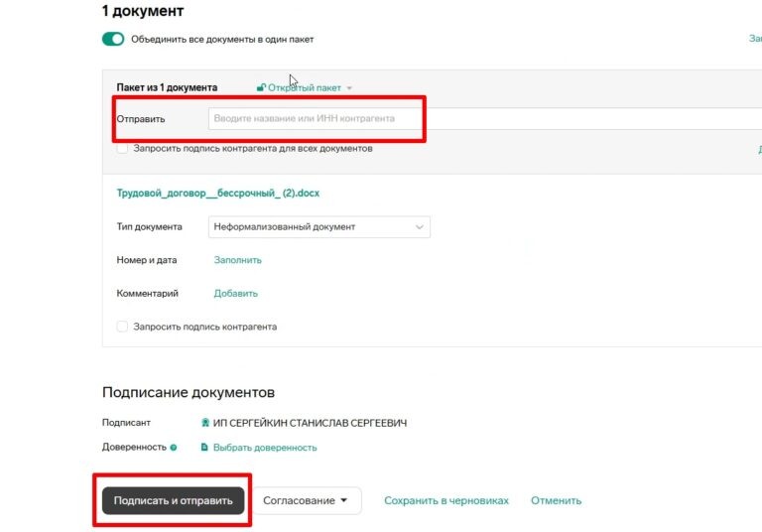Click the lock icon next to 'Открытый пакет'
The height and width of the screenshot is (532, 762).
(x=261, y=87)
